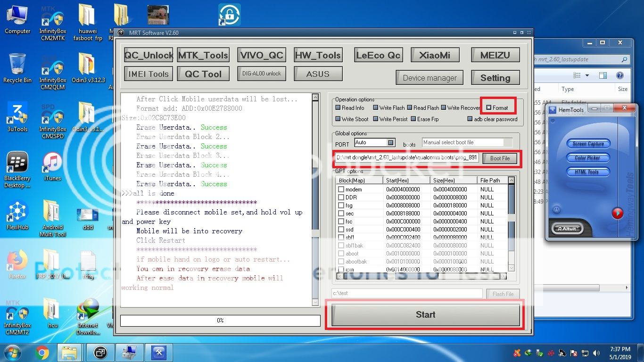Expand the Manual select boot file dropdown
Screen dimensions: 644x362
(508, 142)
